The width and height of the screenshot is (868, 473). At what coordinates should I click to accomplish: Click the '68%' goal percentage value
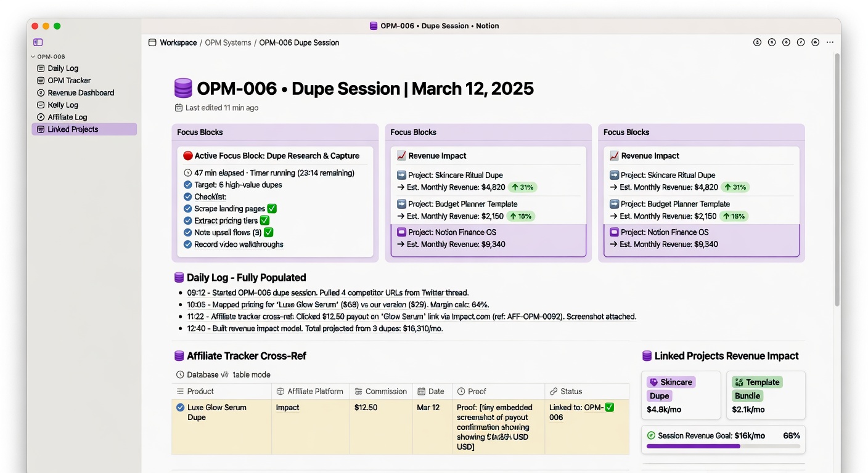click(x=792, y=435)
